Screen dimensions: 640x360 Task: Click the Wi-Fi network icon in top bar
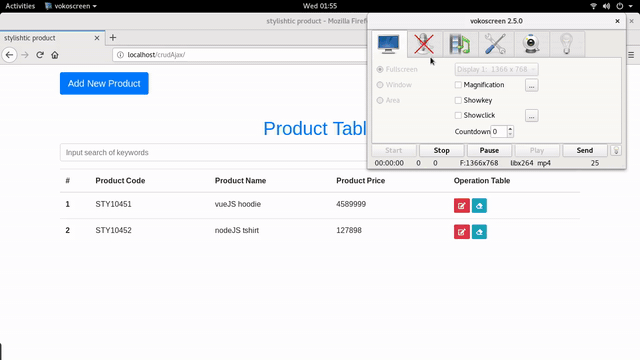593,6
